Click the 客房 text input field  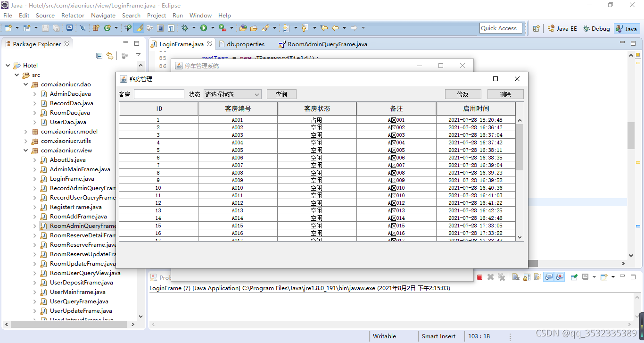tap(159, 94)
